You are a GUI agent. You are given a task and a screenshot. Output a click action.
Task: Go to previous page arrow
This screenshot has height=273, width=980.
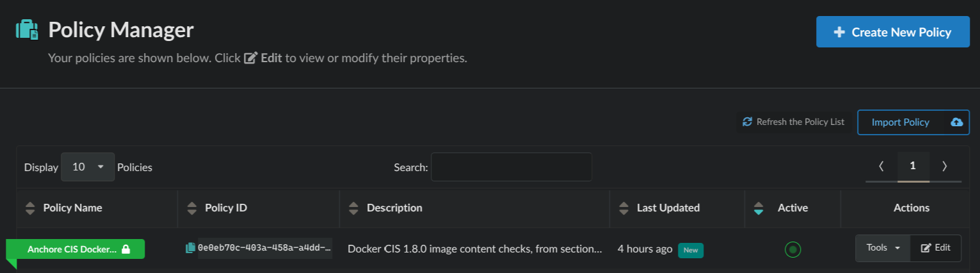pos(881,166)
